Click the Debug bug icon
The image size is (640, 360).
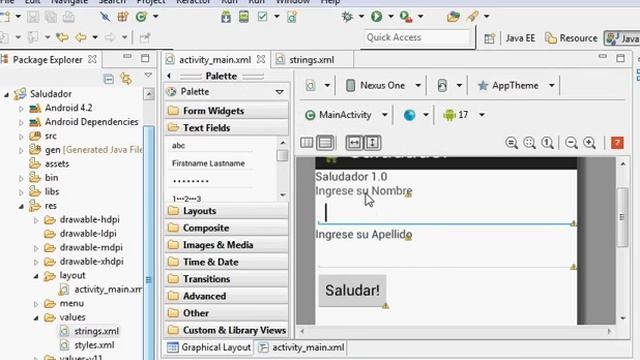click(x=347, y=17)
